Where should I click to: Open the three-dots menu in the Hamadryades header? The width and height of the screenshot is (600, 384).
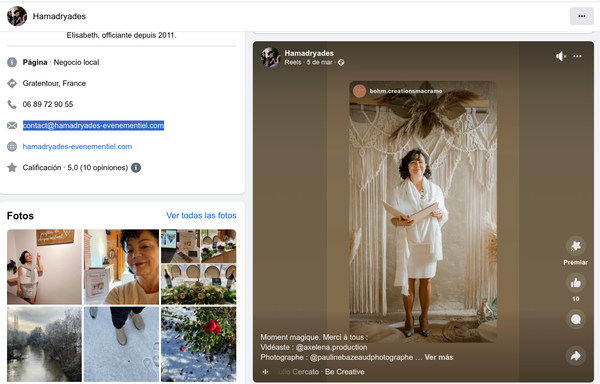coord(582,16)
